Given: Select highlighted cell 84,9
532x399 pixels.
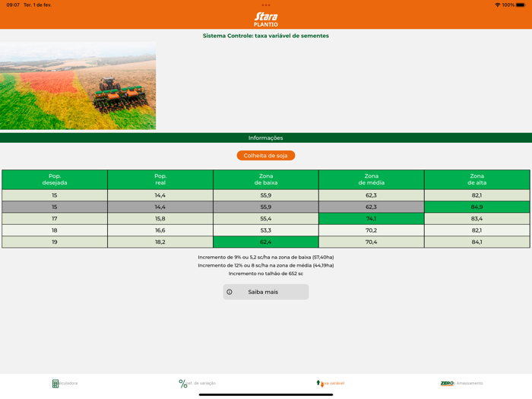Looking at the screenshot, I should click(x=477, y=207).
